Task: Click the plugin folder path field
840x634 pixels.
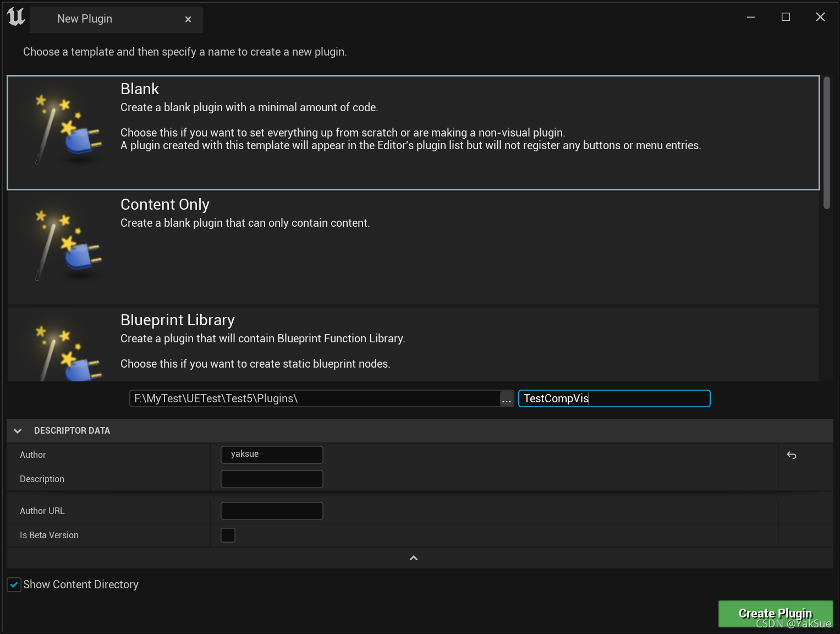Action: 315,398
